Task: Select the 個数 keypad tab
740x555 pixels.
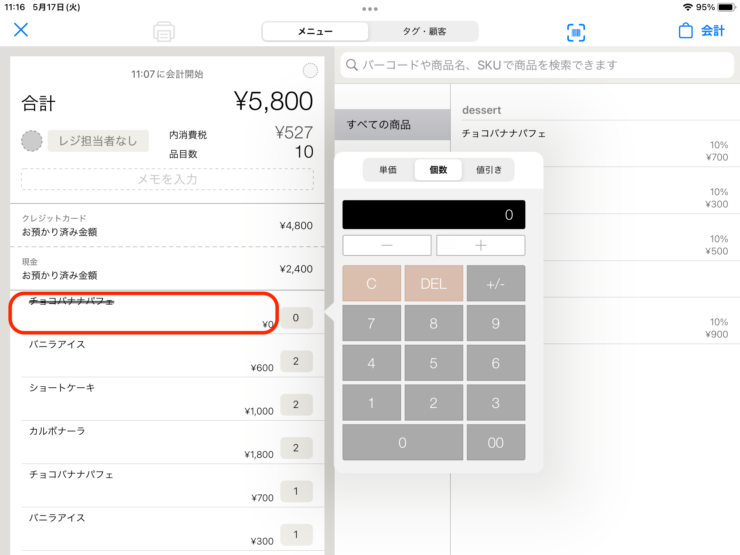Action: coord(438,170)
